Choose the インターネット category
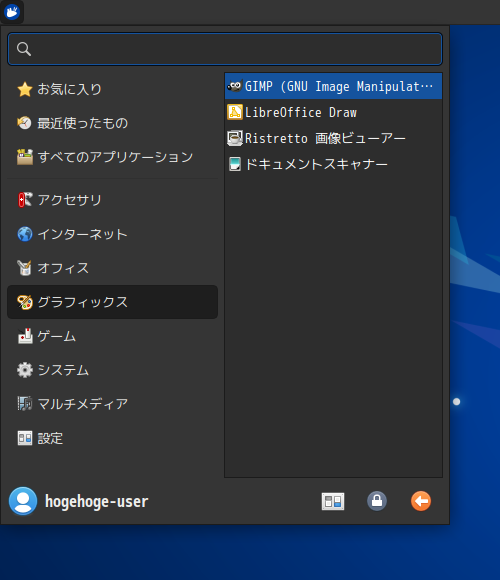This screenshot has width=500, height=580. tap(112, 234)
